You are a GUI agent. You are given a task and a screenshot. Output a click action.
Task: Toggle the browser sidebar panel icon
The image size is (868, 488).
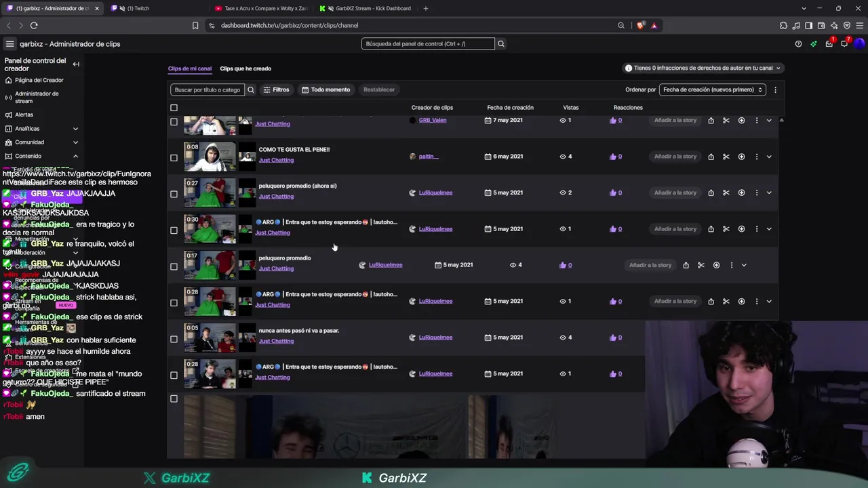[808, 26]
